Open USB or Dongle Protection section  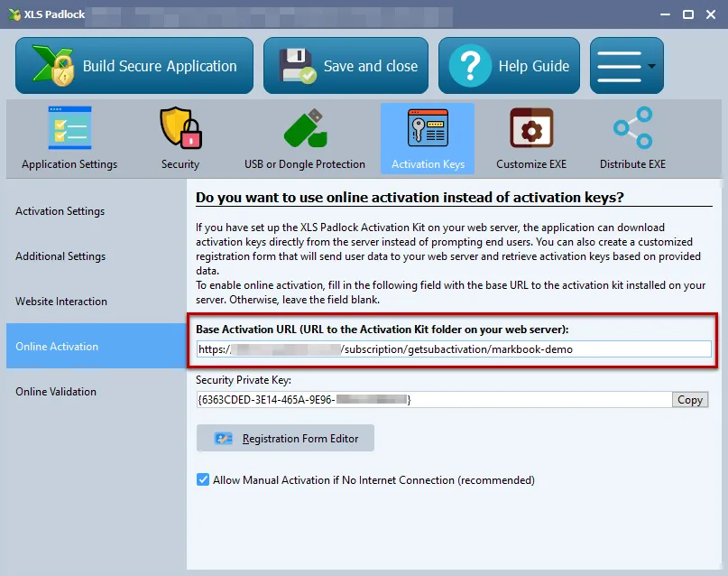click(305, 138)
